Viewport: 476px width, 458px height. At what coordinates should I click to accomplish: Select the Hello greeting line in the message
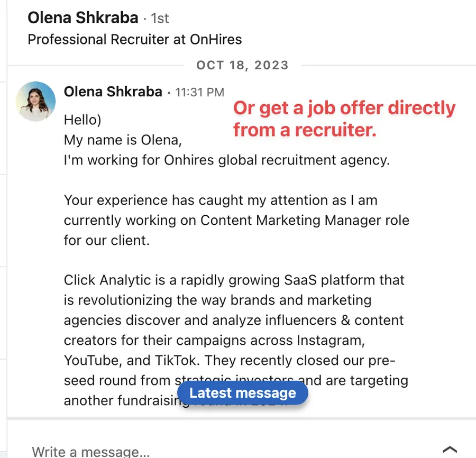(82, 120)
